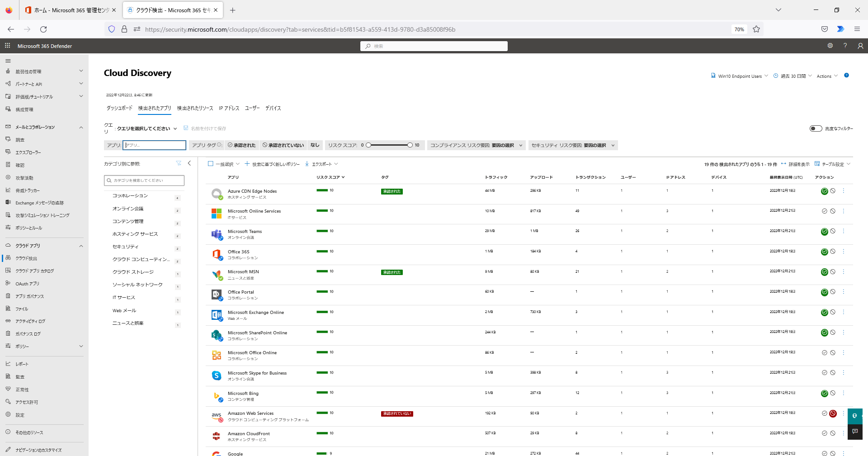Screen dimensions: 868x456
Task: Mark Microsoft Online Services as sanctioned
Action: click(x=825, y=211)
